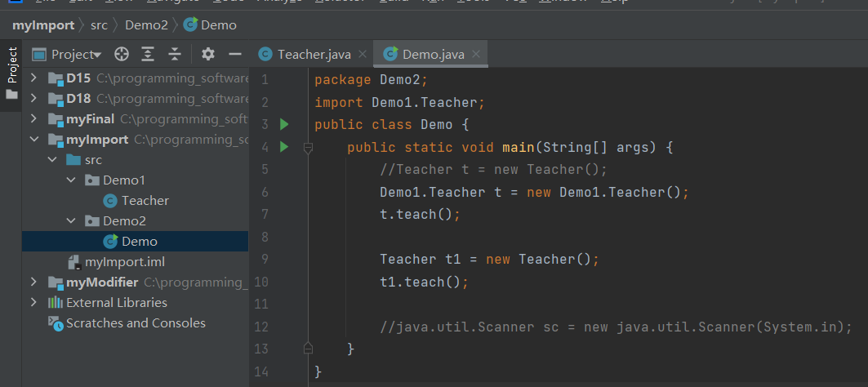
Task: Click commented Scanner code on line 12
Action: tap(616, 327)
